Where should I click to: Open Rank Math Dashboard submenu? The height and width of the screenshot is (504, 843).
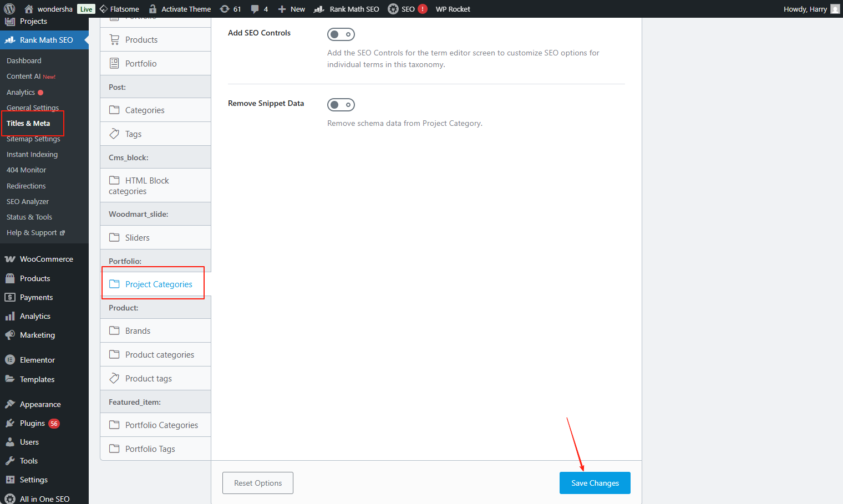pos(24,60)
